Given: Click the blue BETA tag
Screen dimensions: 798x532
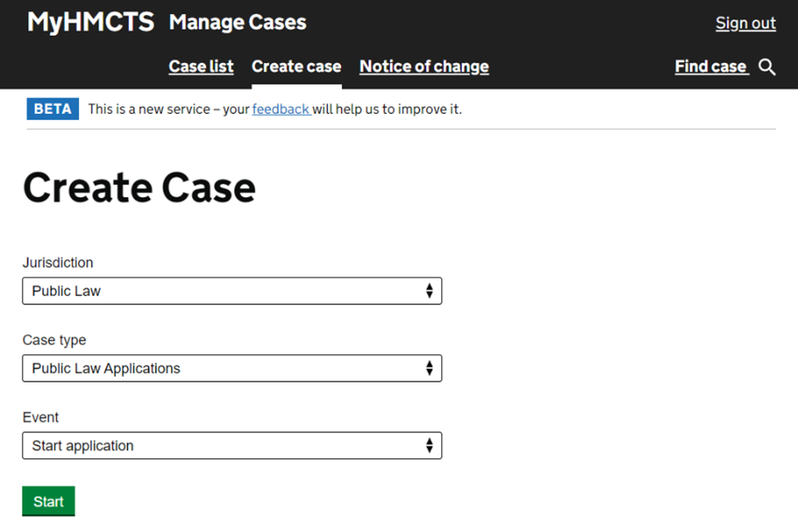Looking at the screenshot, I should pos(52,109).
